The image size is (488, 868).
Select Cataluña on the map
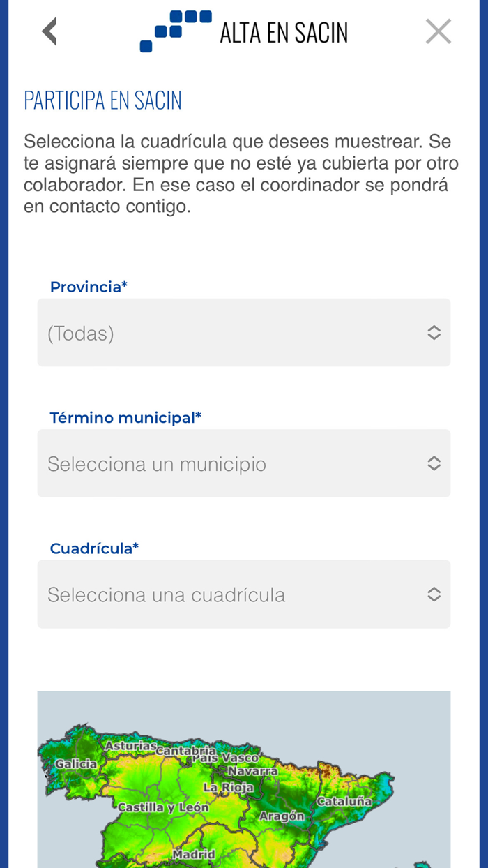[346, 802]
